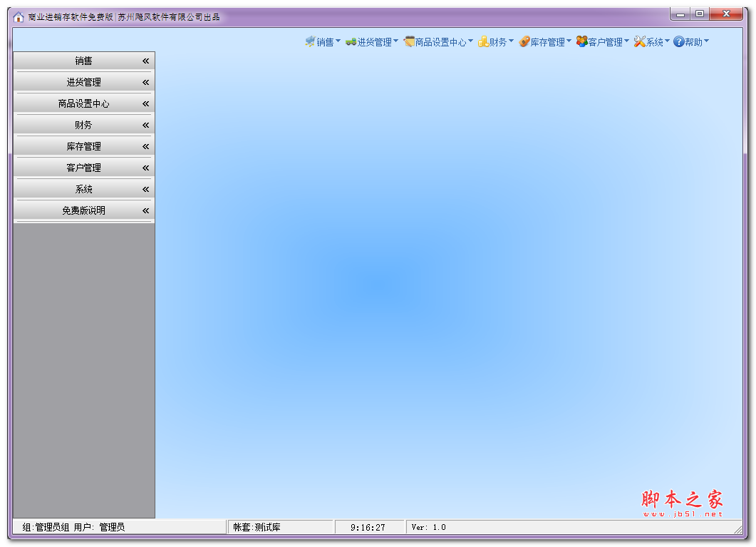
Task: Open the 客户管理 toolbar menu label
Action: click(x=605, y=43)
